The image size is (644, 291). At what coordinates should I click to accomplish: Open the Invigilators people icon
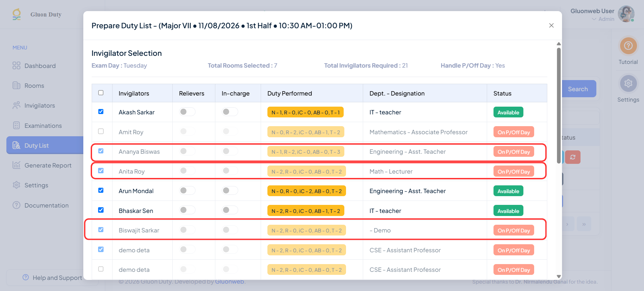pos(16,105)
